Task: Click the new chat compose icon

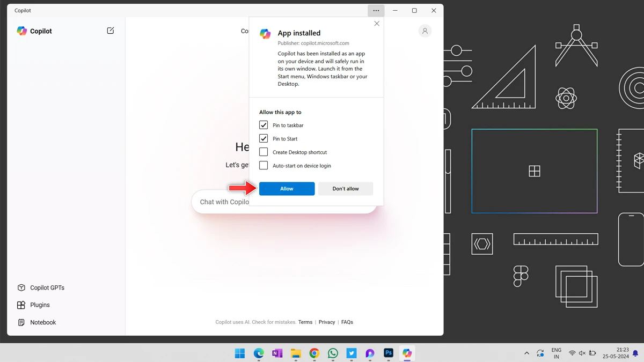Action: [x=110, y=31]
